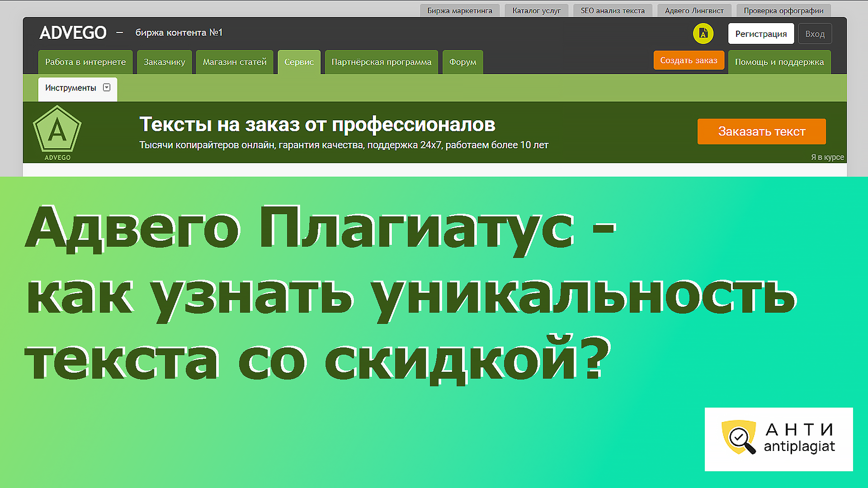
Task: Open the Партнёрская программа tab
Action: point(382,62)
